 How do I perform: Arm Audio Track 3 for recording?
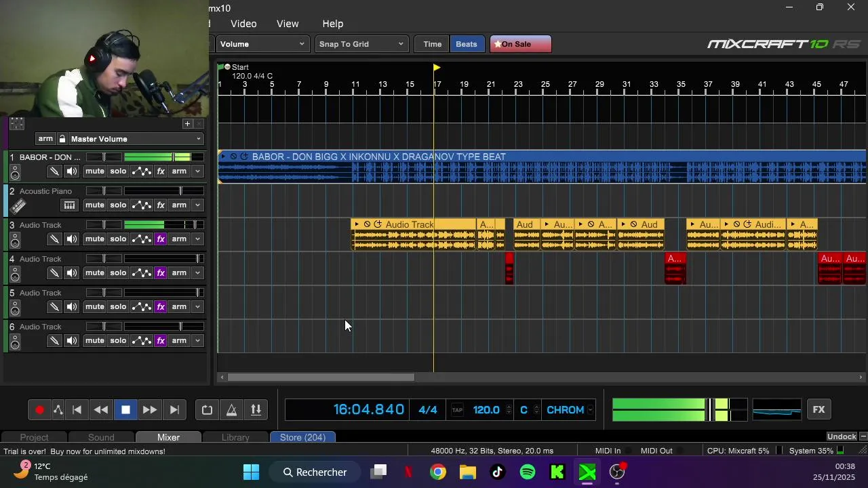179,239
